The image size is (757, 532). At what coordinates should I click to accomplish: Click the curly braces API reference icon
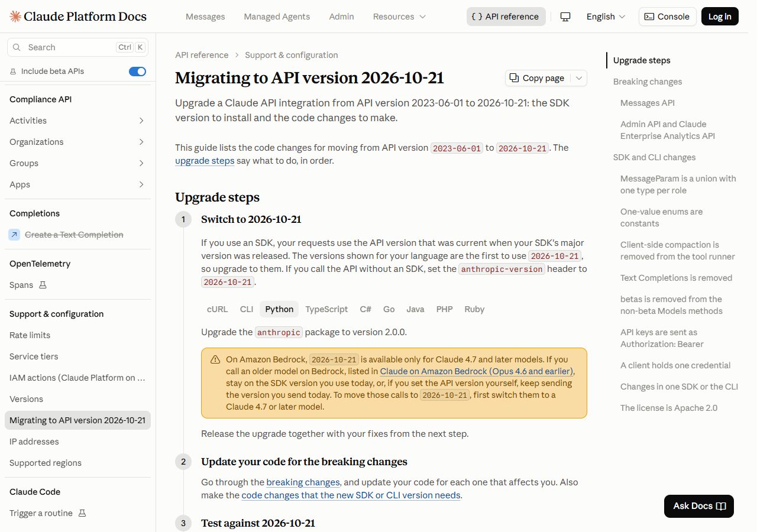(x=477, y=17)
